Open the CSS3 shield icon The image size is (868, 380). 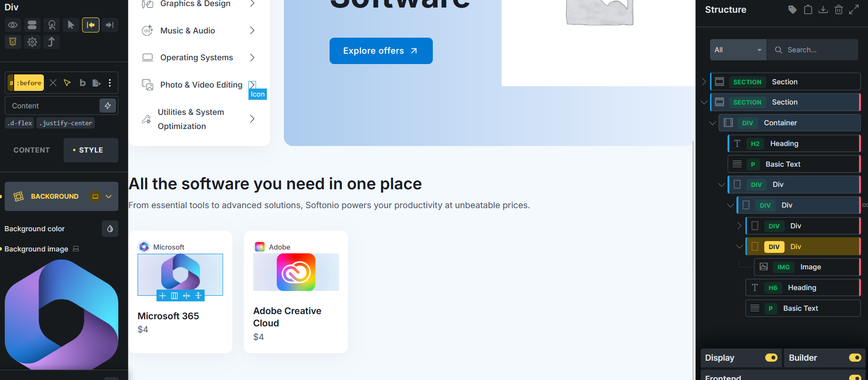13,42
